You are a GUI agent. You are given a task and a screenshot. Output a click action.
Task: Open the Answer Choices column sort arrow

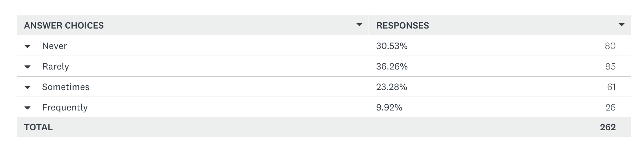click(359, 25)
